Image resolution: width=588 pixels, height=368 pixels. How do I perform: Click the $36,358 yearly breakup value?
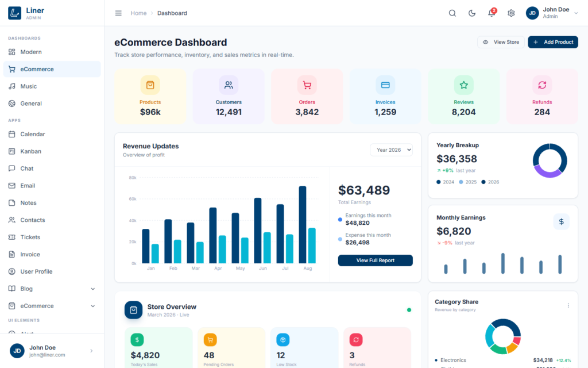tap(457, 159)
